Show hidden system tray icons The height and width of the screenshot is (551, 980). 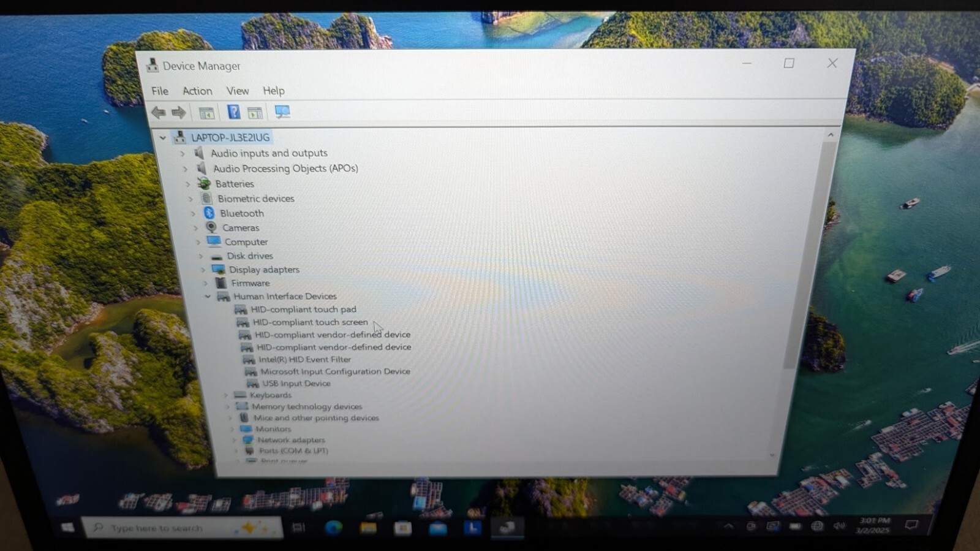click(x=728, y=526)
